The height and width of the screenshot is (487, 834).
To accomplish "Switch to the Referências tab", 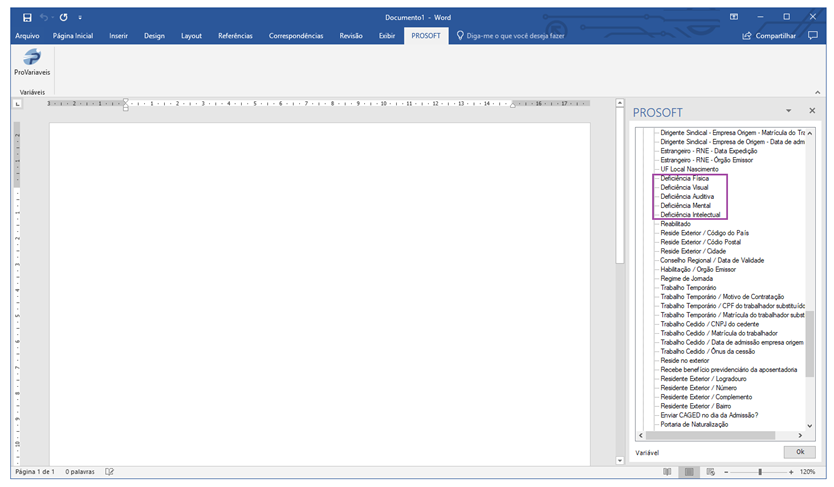I will pyautogui.click(x=235, y=36).
